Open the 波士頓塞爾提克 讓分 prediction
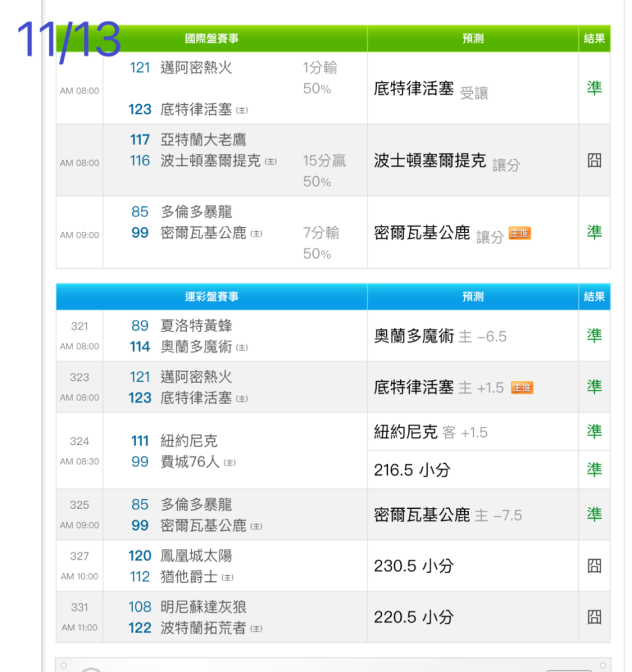Viewport: 632px width, 672px height. (x=447, y=161)
